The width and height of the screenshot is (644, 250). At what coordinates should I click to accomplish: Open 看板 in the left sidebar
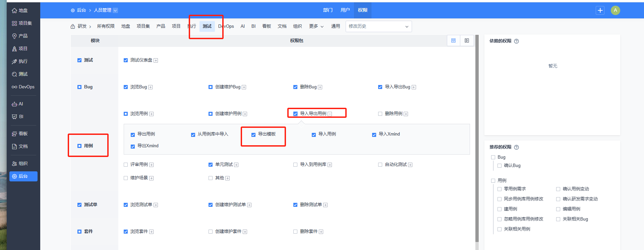[x=23, y=134]
